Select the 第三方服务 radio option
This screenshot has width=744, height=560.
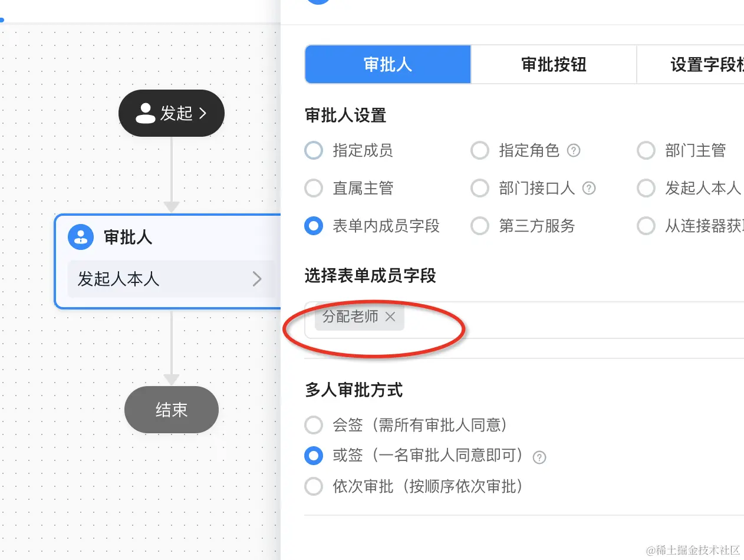[x=480, y=226]
